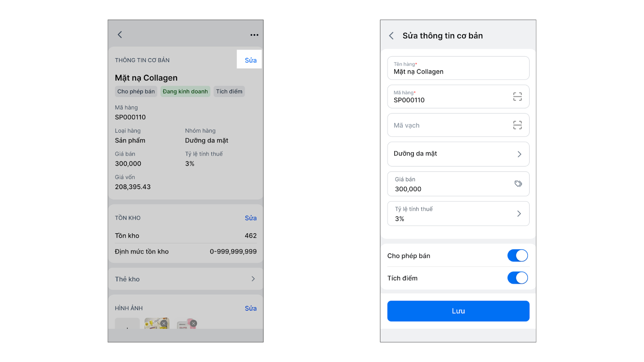Click Sửa in the Hình ảnh section
644x362 pixels.
[x=250, y=308]
